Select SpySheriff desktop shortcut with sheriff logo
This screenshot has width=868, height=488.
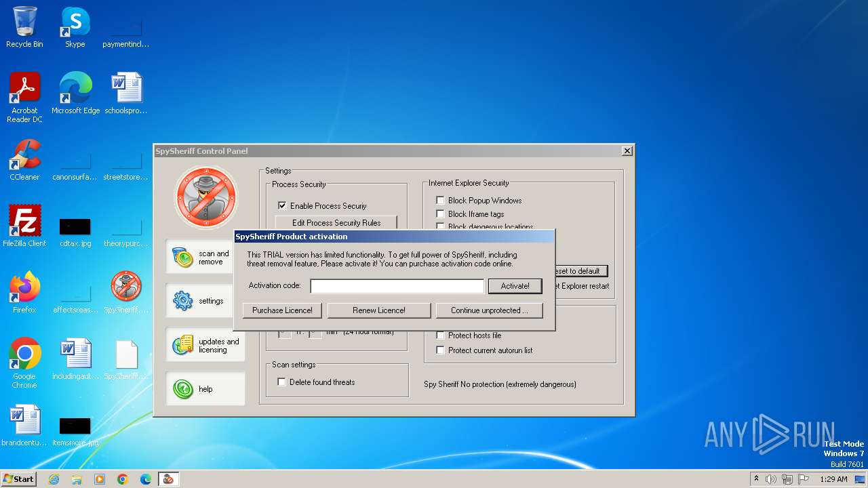click(x=125, y=293)
